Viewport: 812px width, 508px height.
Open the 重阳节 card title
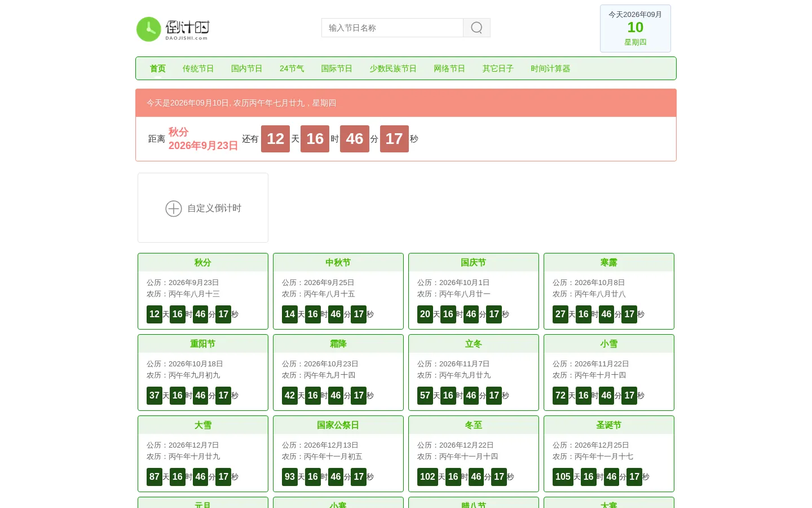pyautogui.click(x=203, y=344)
